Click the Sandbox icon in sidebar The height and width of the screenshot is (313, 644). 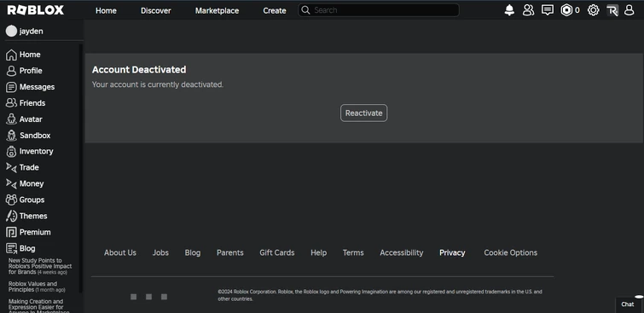click(x=11, y=135)
